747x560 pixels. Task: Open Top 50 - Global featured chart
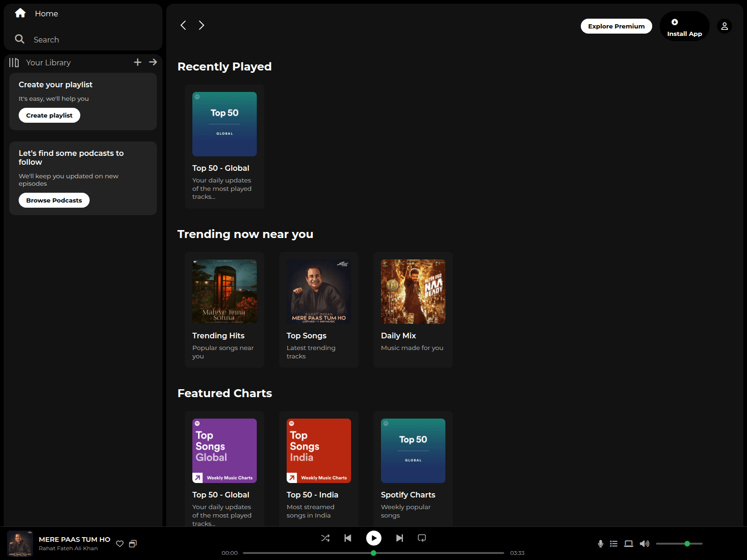[x=225, y=469]
